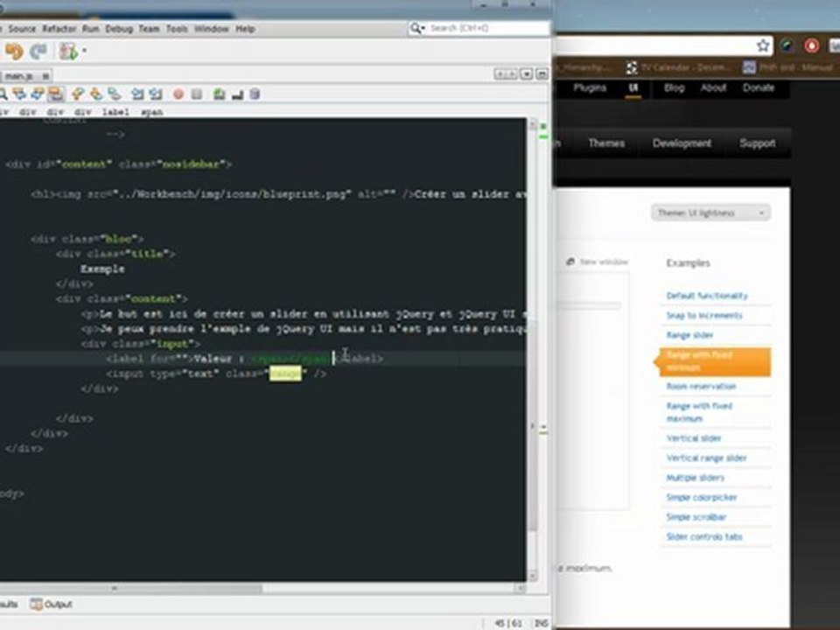Click UI in jQuery site navigation
This screenshot has width=840, height=630.
click(x=633, y=87)
